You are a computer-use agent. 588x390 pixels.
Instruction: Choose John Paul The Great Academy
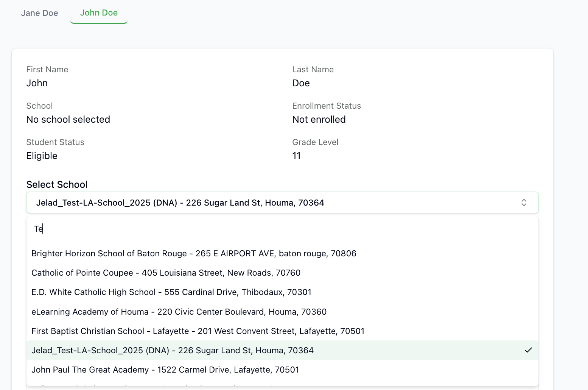[x=165, y=370]
